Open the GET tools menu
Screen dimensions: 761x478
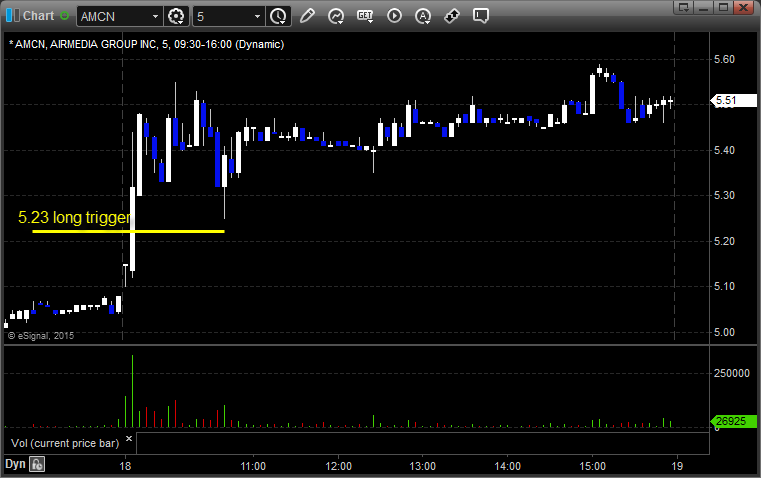coord(365,16)
